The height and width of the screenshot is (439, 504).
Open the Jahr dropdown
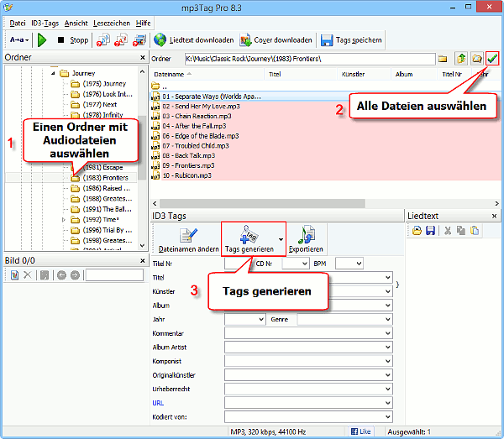pos(261,320)
